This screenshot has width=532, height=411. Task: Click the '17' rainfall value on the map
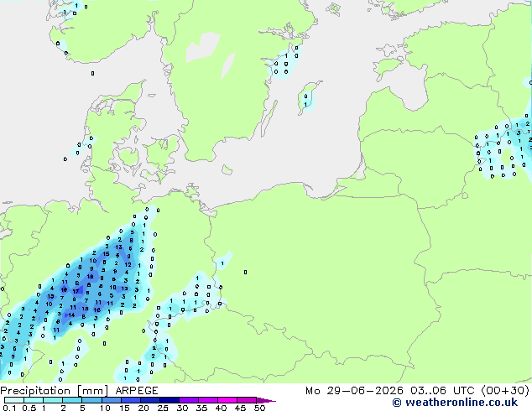point(76,291)
